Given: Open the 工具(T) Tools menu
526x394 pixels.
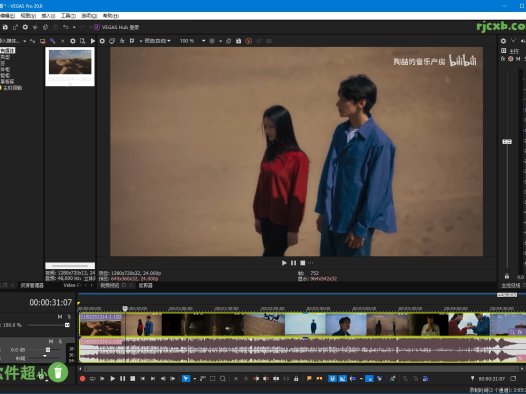Looking at the screenshot, I should [68, 16].
